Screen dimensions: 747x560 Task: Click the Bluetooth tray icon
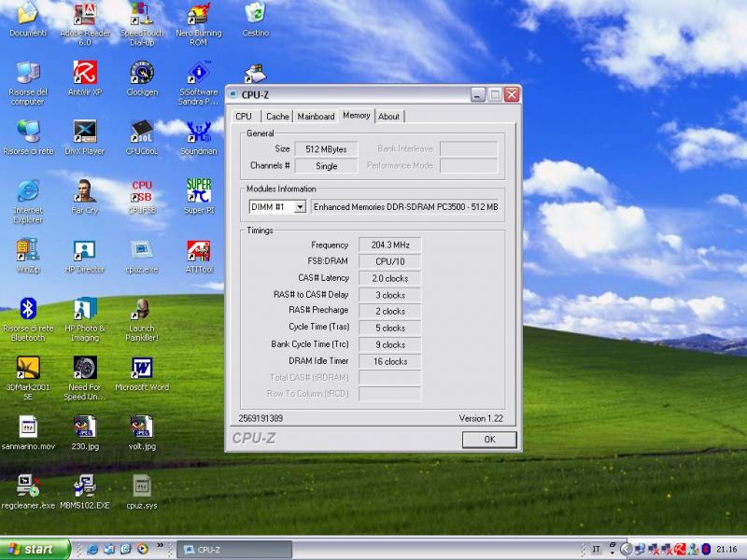tap(706, 549)
